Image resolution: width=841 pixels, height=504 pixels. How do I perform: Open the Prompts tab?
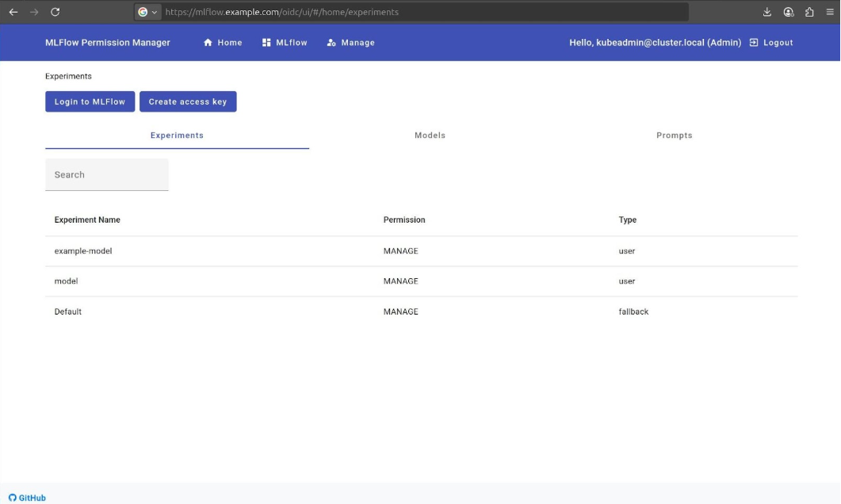tap(675, 136)
